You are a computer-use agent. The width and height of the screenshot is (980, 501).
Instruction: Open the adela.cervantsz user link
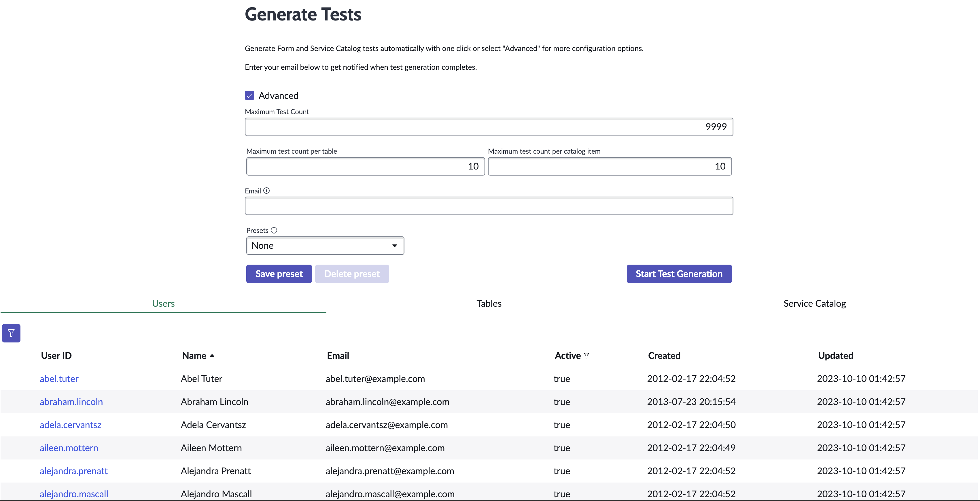pyautogui.click(x=70, y=425)
